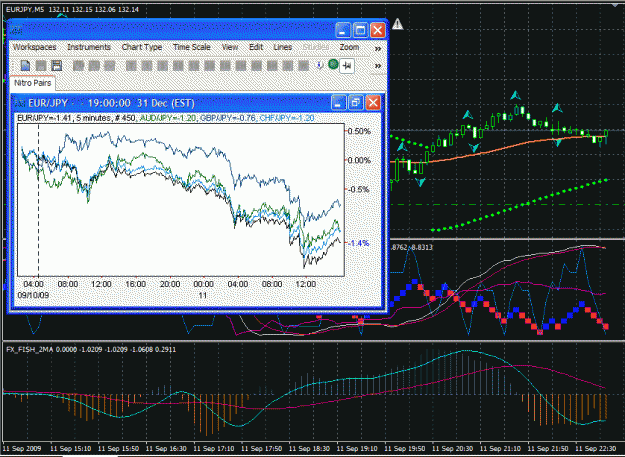Click the GBP/JPY=-0.76 legend entry

(228, 118)
